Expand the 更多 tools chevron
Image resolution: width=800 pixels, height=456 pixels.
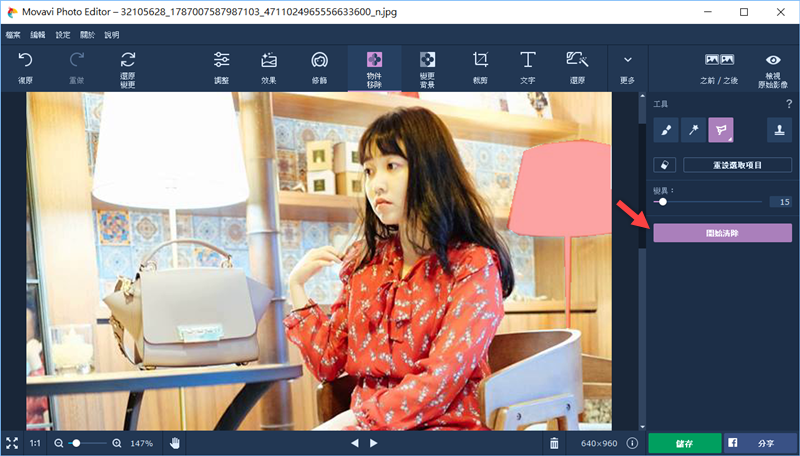point(627,66)
